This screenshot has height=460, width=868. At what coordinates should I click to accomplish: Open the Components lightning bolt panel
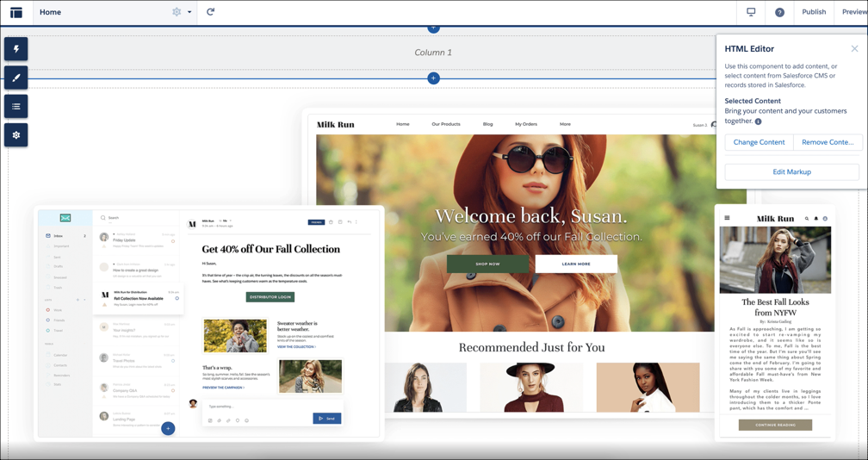tap(15, 49)
